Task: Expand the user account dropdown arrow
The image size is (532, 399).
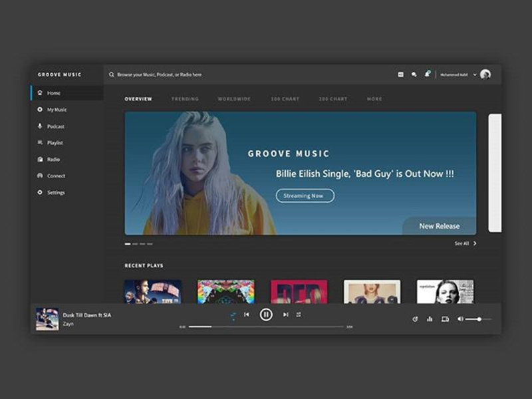Action: coord(475,74)
